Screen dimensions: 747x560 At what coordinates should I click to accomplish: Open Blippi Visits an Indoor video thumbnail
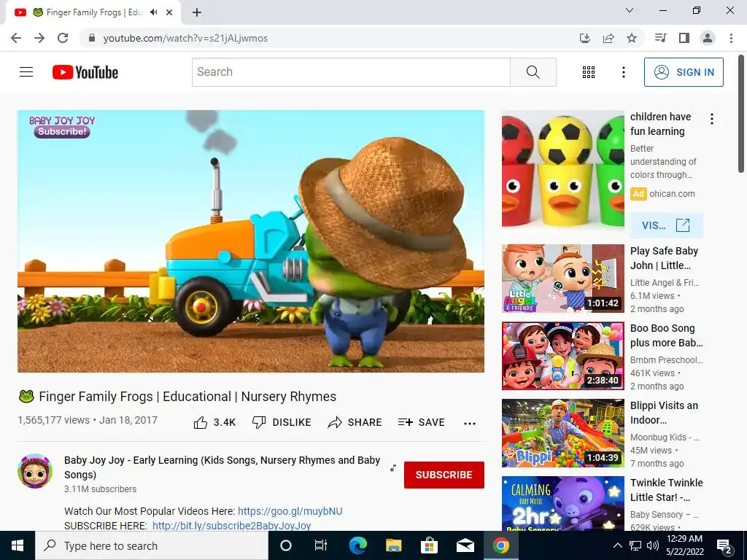pyautogui.click(x=563, y=433)
